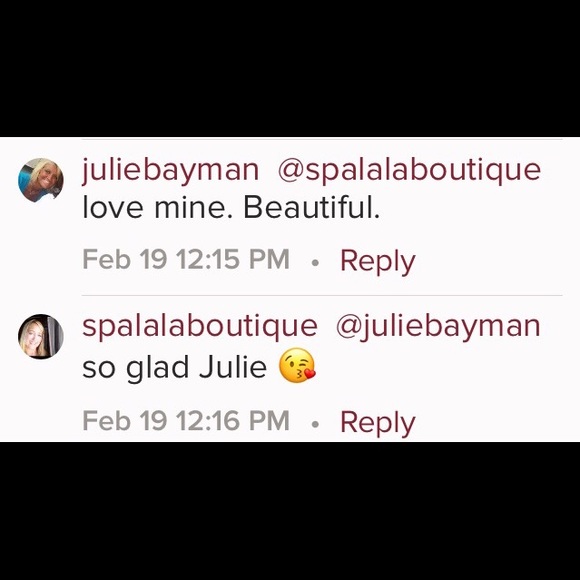
Task: Click the Feb 19 12:15 PM timestamp
Action: (186, 259)
